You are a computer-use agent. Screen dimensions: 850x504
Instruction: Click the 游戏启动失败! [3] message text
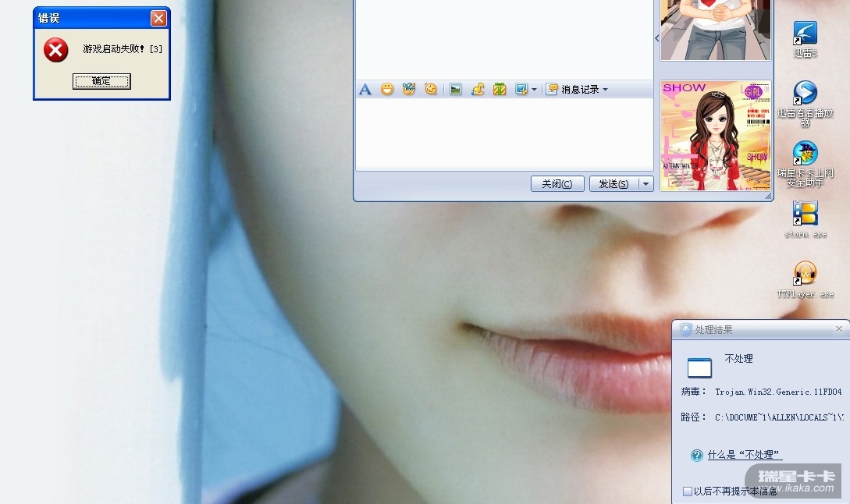[x=123, y=49]
